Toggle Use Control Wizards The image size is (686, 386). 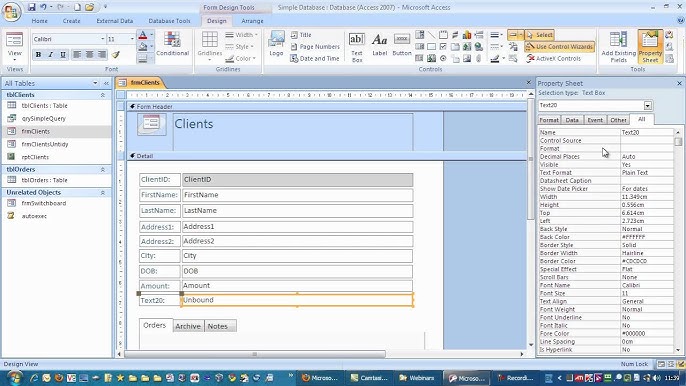pos(560,46)
